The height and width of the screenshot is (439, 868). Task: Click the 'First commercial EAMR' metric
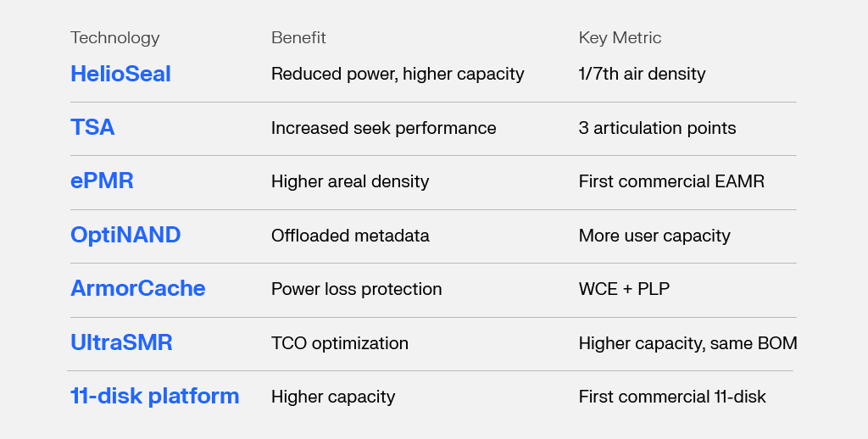tap(671, 182)
